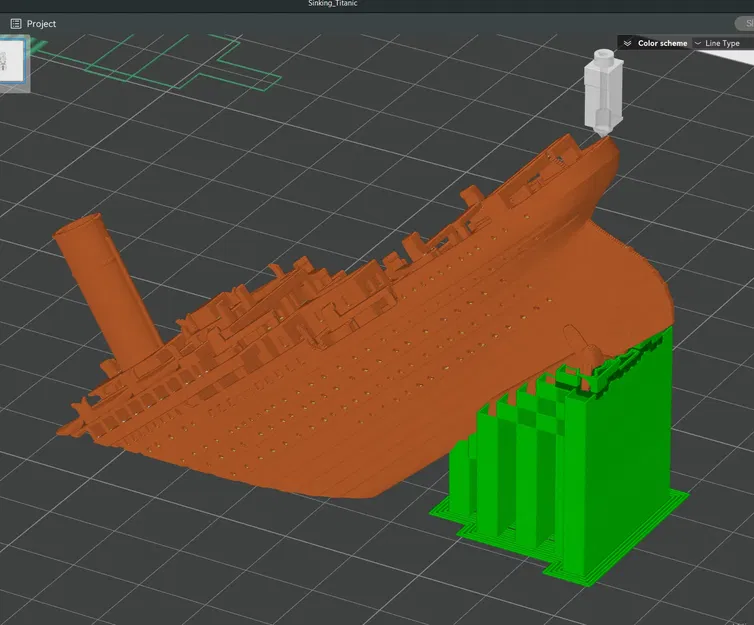
Task: Select the plate thumbnail preview
Action: click(x=12, y=62)
